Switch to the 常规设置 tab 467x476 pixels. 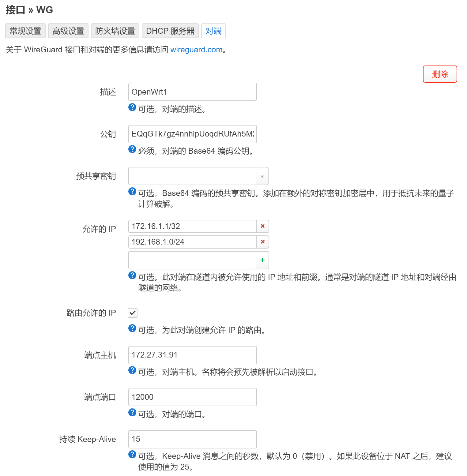click(x=25, y=31)
